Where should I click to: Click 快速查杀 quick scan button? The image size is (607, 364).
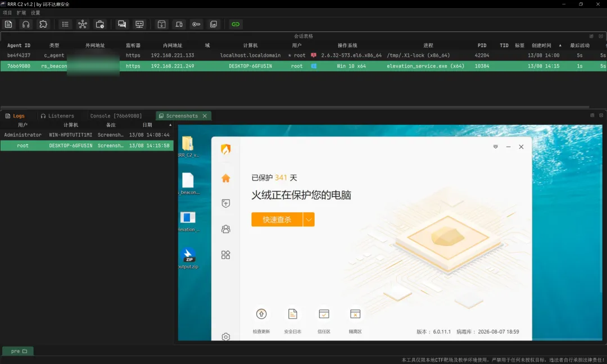pos(277,220)
